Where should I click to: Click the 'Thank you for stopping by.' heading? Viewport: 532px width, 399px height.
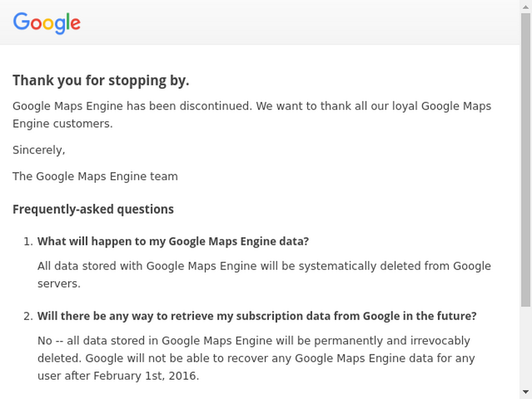click(x=101, y=81)
